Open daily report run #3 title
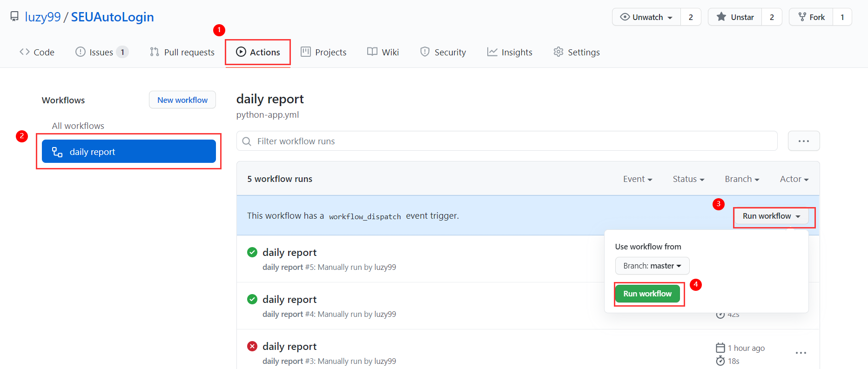The width and height of the screenshot is (868, 369). tap(289, 346)
